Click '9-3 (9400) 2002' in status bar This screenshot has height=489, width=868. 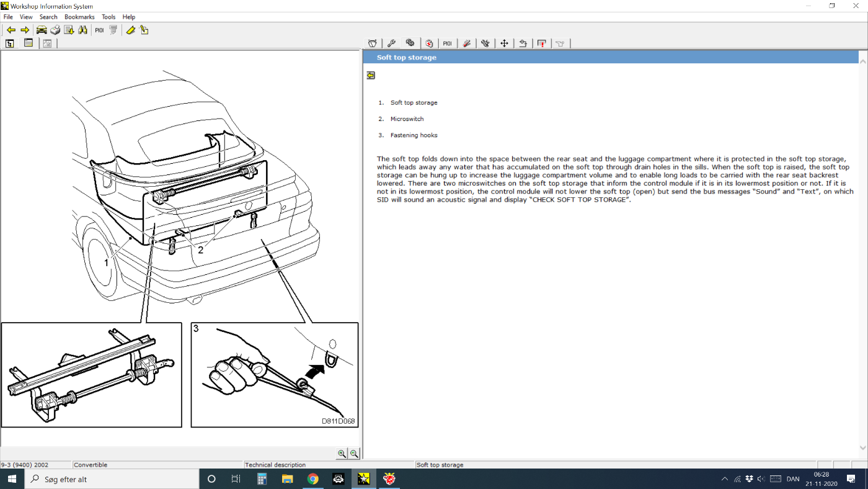(24, 465)
